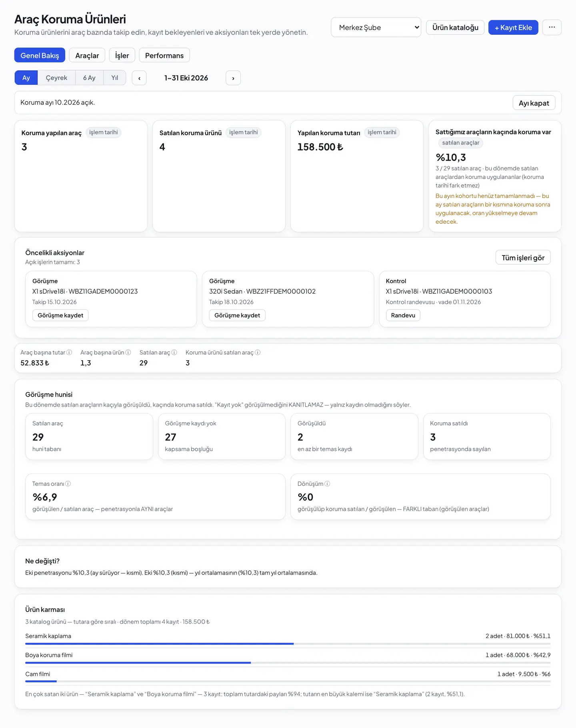Go to next month with right chevron
The width and height of the screenshot is (576, 728).
233,78
